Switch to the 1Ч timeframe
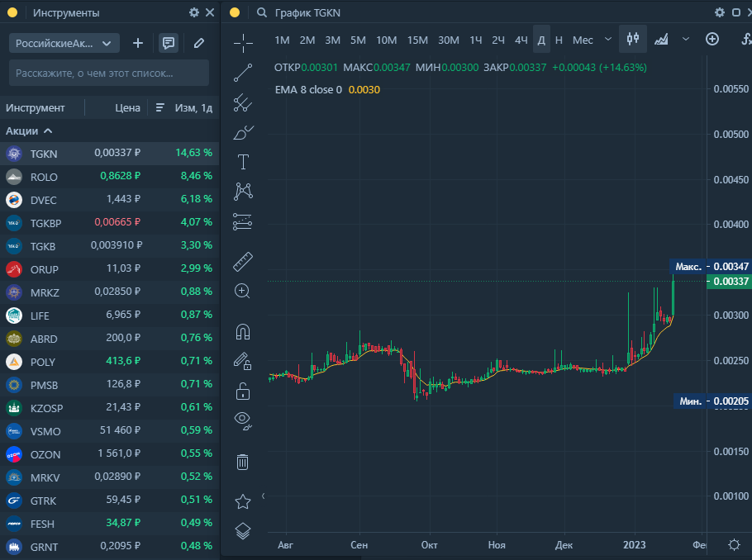 pyautogui.click(x=476, y=40)
